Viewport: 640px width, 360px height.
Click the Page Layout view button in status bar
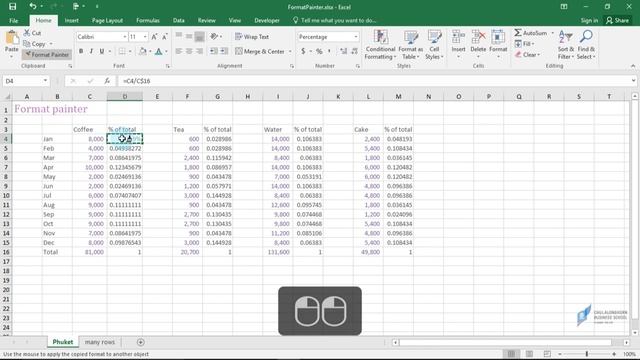529,354
